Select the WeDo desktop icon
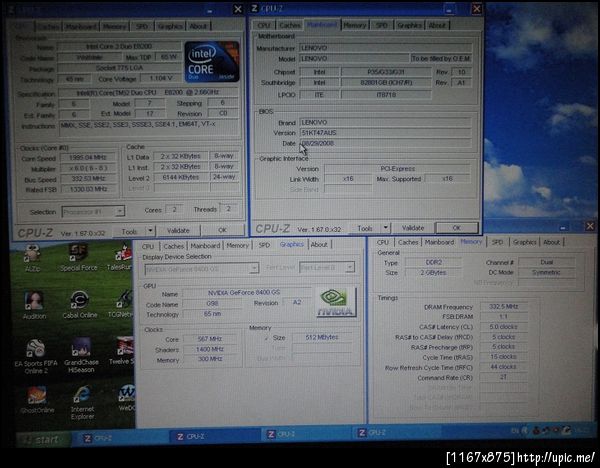The image size is (600, 468). tap(126, 398)
